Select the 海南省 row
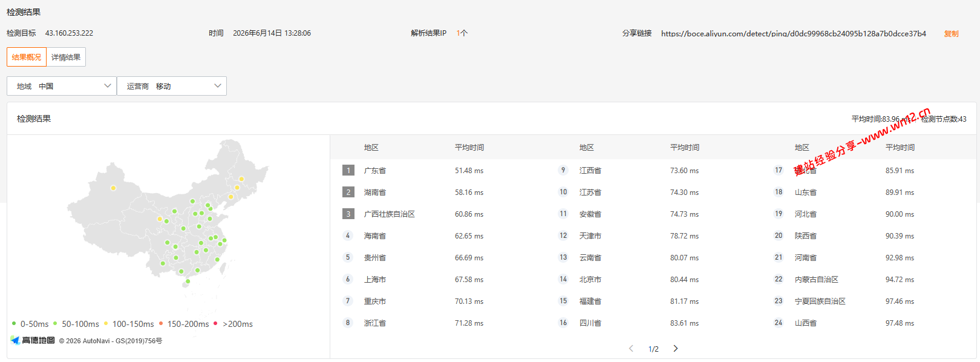This screenshot has height=362, width=980. [x=438, y=236]
